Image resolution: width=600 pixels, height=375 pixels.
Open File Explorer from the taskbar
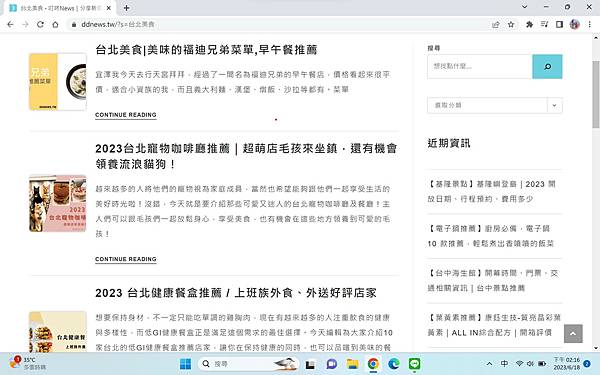click(x=352, y=364)
